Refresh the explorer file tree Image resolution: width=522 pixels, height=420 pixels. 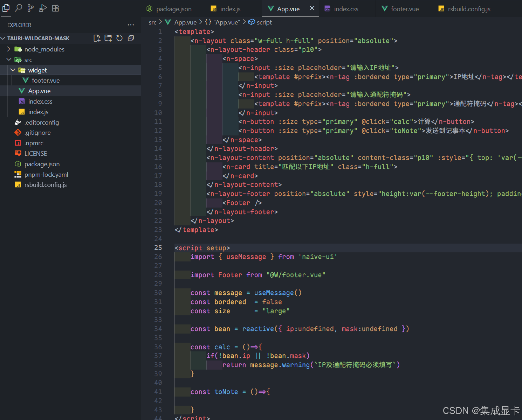tap(119, 38)
